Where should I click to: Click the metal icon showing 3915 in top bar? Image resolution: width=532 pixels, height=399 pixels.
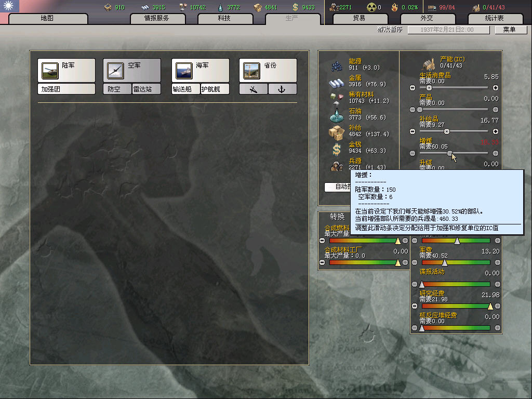pyautogui.click(x=145, y=7)
